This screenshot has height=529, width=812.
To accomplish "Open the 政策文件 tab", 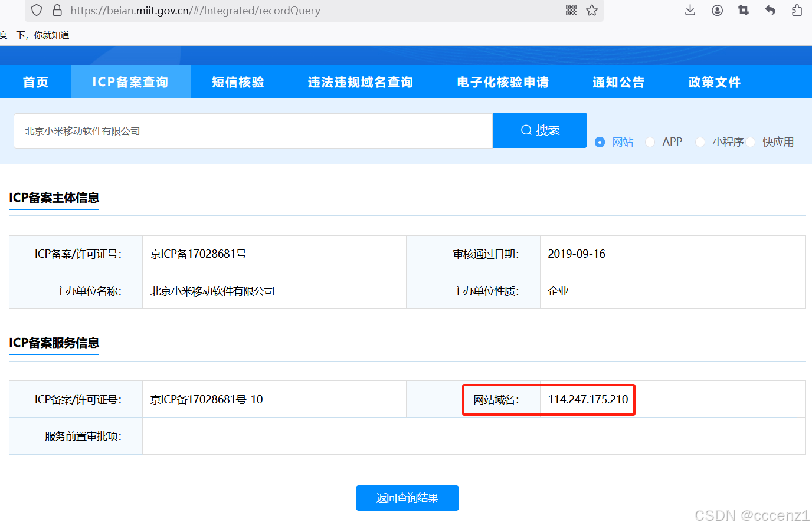I will [714, 82].
